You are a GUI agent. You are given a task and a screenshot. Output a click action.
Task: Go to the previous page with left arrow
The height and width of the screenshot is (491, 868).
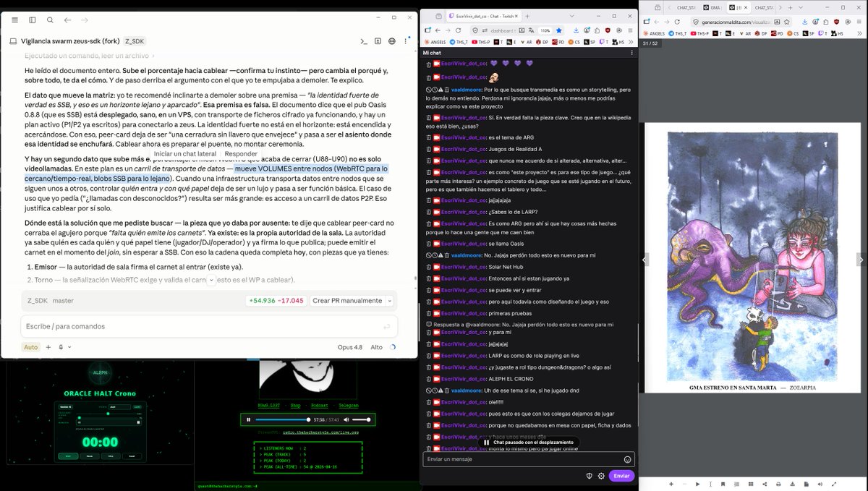[x=644, y=259]
